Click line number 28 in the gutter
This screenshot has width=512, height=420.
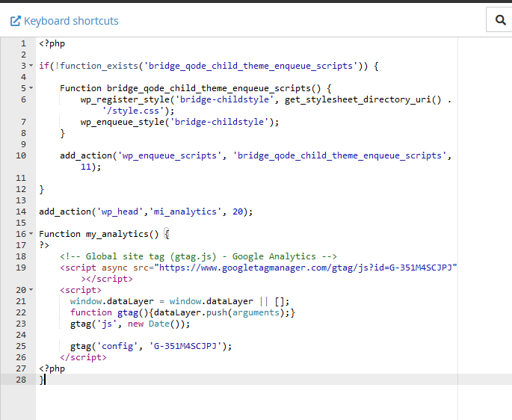click(x=21, y=380)
